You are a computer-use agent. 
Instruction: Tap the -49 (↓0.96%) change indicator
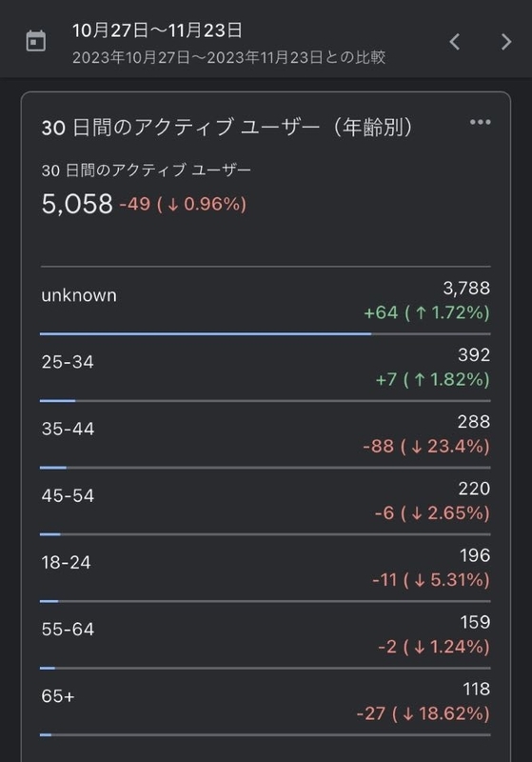tap(183, 204)
